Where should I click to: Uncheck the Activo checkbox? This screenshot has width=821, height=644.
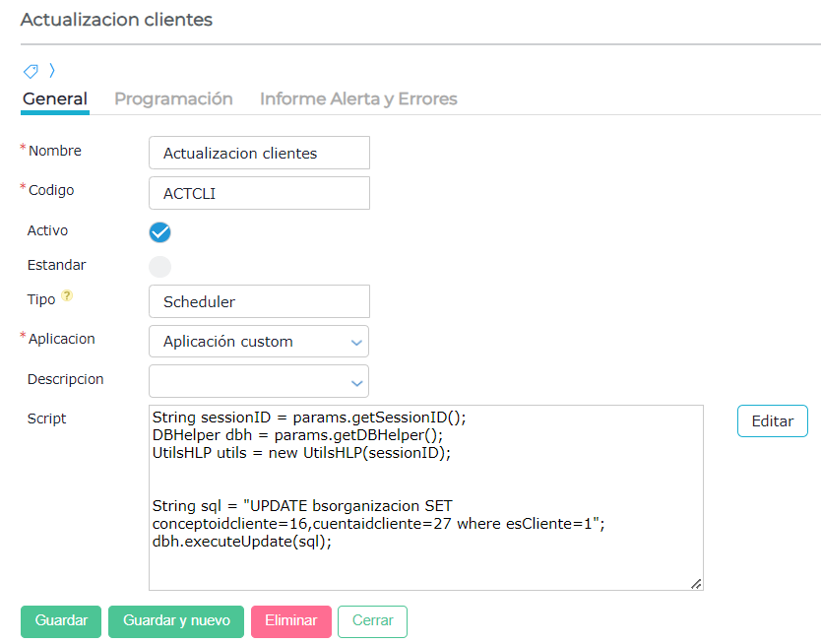point(159,232)
